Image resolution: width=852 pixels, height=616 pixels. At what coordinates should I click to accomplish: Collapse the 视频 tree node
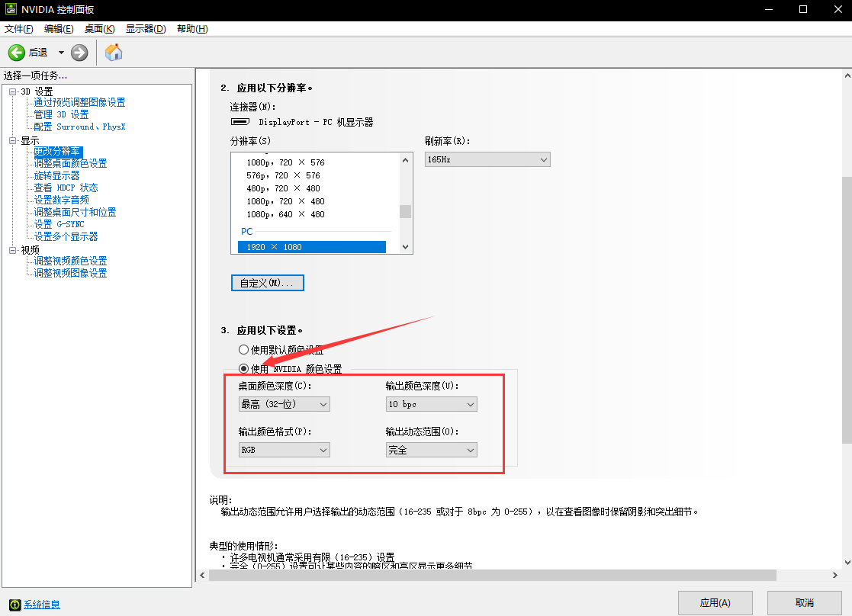coord(12,250)
